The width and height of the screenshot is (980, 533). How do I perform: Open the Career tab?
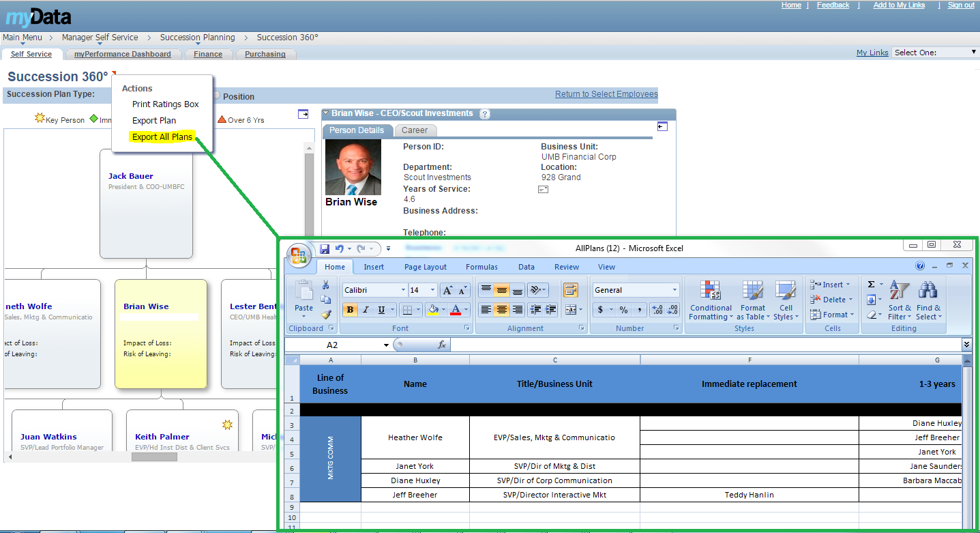point(415,130)
